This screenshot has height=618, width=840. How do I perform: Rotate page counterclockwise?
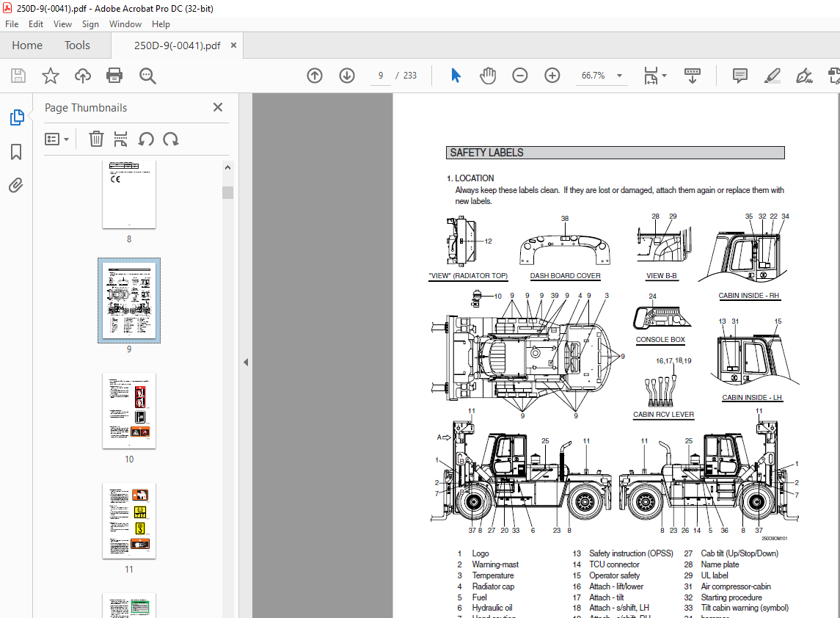146,139
